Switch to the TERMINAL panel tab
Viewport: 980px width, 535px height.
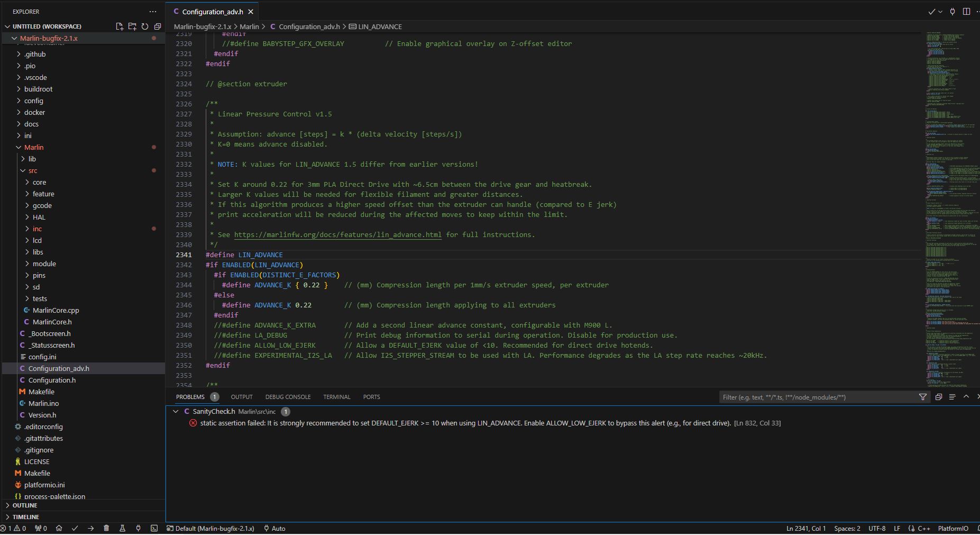336,397
